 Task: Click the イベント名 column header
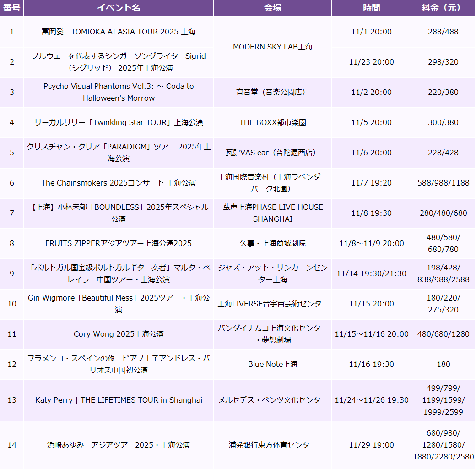click(118, 8)
